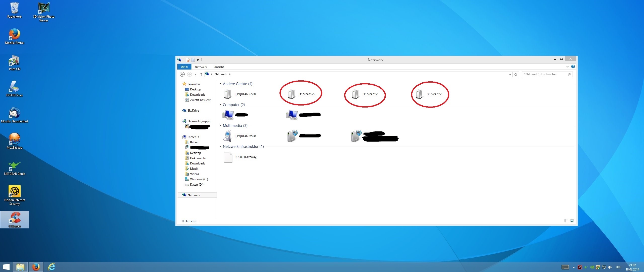Viewport: 644px width, 272px height.
Task: Open the Datei tab
Action: pyautogui.click(x=184, y=67)
